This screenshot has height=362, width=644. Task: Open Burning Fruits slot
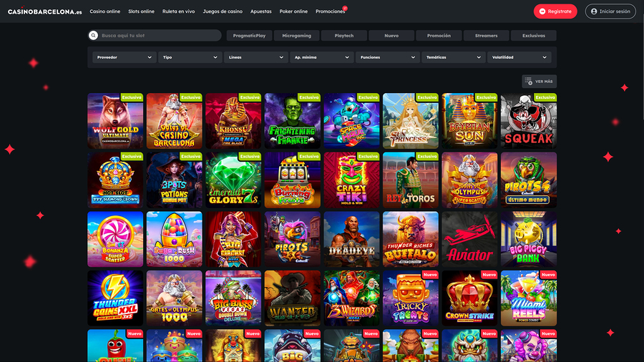click(x=293, y=180)
